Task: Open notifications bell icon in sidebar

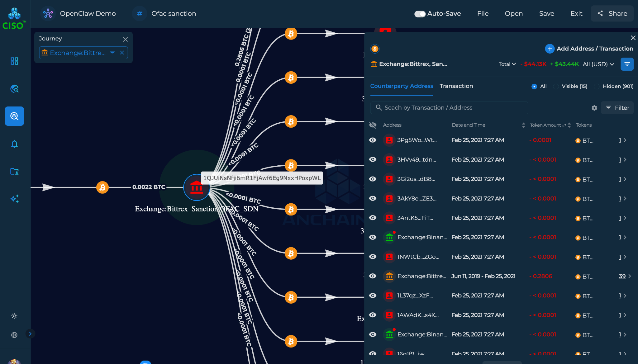Action: [x=14, y=144]
